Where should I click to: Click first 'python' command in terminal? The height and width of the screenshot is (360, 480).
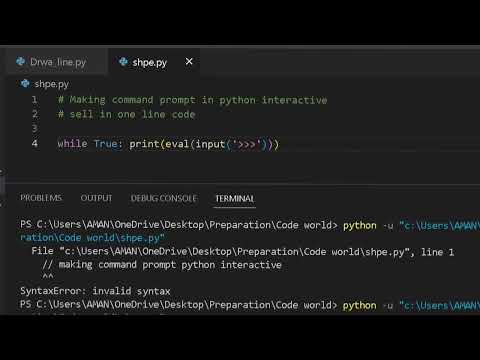pos(360,226)
